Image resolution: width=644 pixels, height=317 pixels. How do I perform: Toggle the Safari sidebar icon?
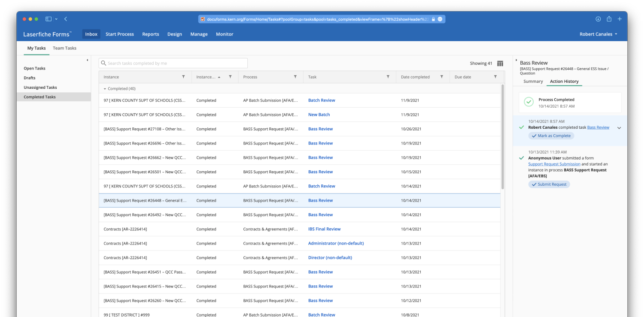(x=49, y=19)
